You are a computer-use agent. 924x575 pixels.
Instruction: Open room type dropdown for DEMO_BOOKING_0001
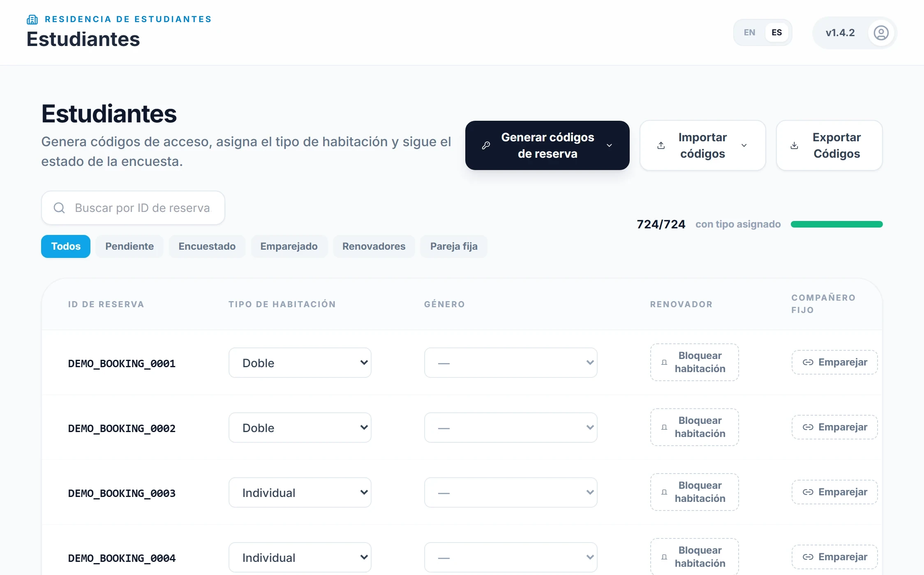click(x=300, y=363)
